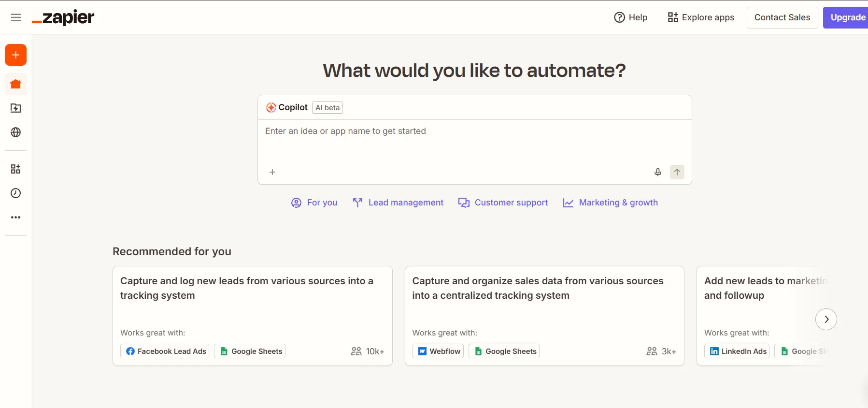Screen dimensions: 868x408
Task: Open the history clock icon in sidebar
Action: (x=15, y=193)
